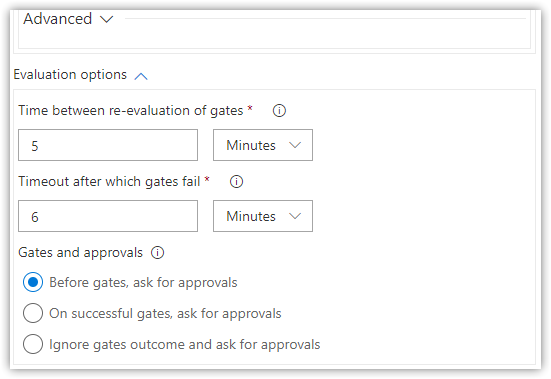Open info tooltip for re-evaluation time
The height and width of the screenshot is (379, 551).
click(279, 111)
